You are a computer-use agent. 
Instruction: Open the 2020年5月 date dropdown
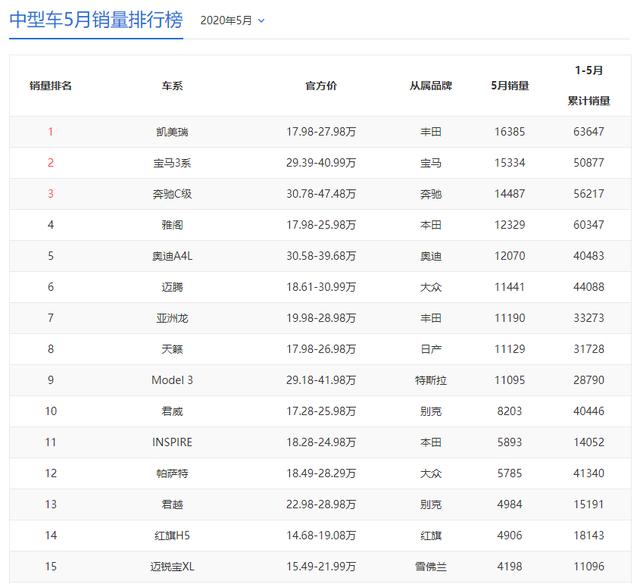[232, 20]
